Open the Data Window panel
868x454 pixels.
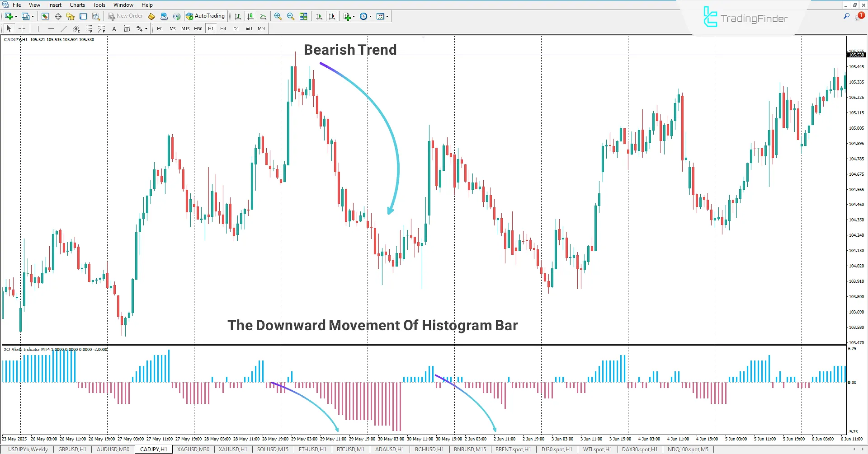(58, 16)
